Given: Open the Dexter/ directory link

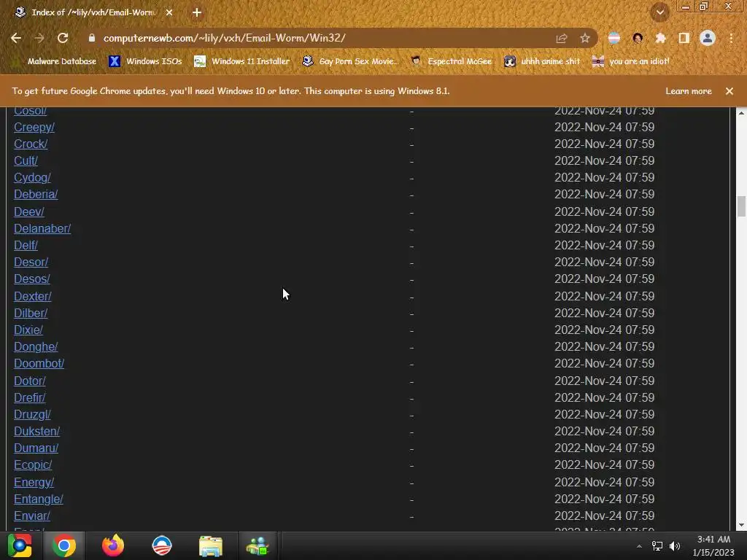Looking at the screenshot, I should 32,297.
